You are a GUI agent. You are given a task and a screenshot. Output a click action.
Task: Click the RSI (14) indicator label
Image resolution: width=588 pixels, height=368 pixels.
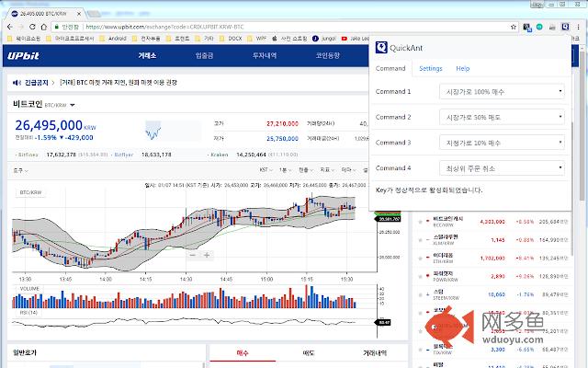[28, 313]
